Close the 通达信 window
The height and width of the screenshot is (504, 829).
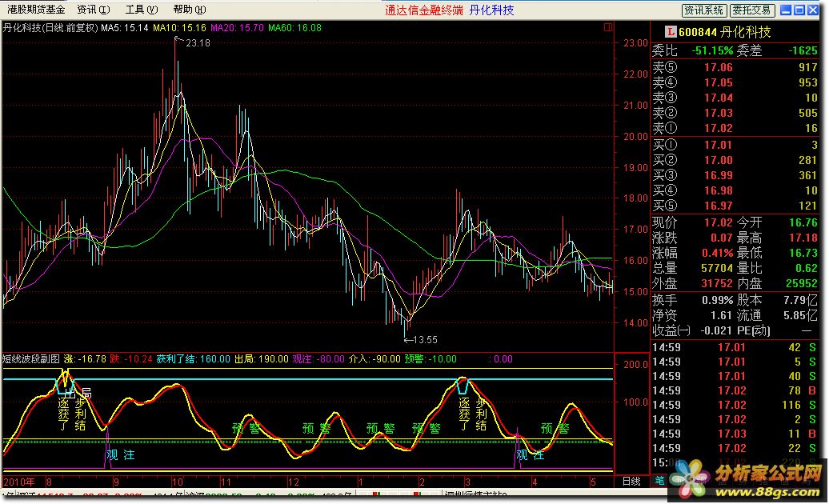tap(813, 10)
